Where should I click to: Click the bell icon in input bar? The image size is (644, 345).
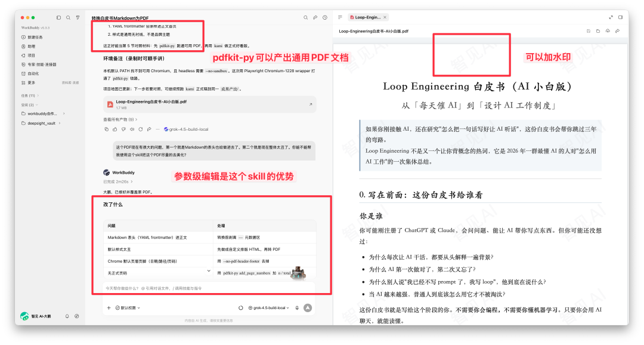click(x=297, y=307)
